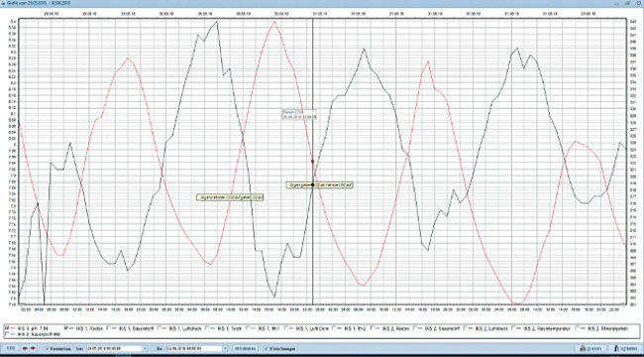Click into the Bis end date field

194,348
